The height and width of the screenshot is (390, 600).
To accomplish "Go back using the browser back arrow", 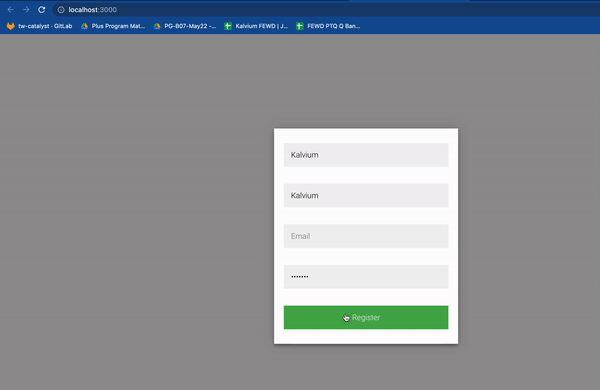I will 11,10.
